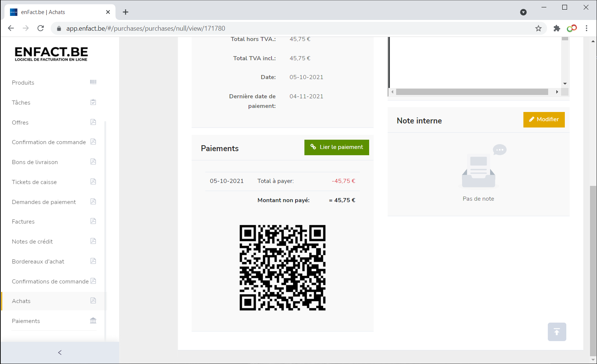This screenshot has height=364, width=597.
Task: Go back to the previous page
Action: pos(11,28)
